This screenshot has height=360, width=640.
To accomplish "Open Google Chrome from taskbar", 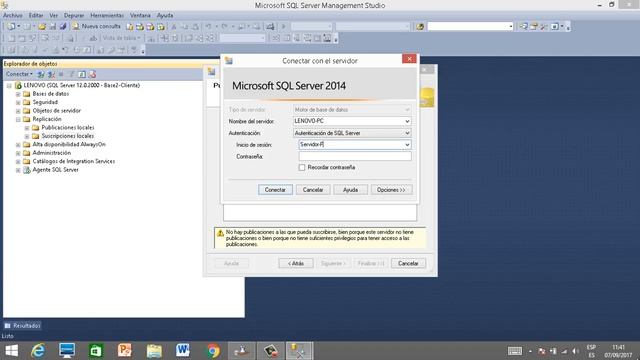I will 213,351.
